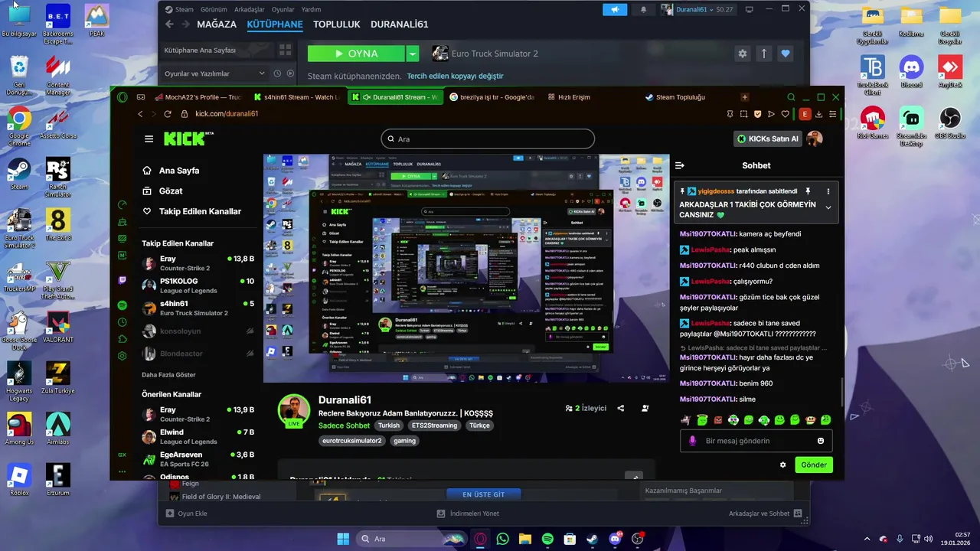Open the TOPLULUK tab in Steam

[x=337, y=24]
